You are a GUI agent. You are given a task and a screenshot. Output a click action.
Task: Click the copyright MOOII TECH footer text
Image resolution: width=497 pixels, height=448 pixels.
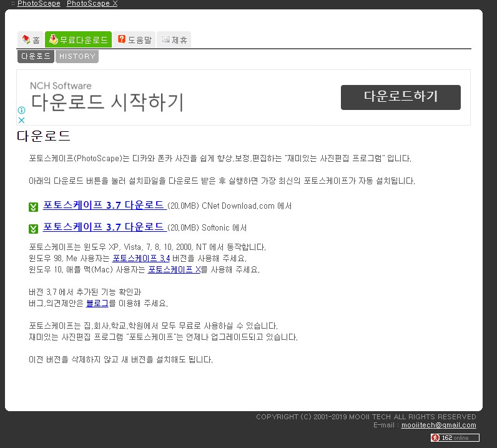coord(366,417)
